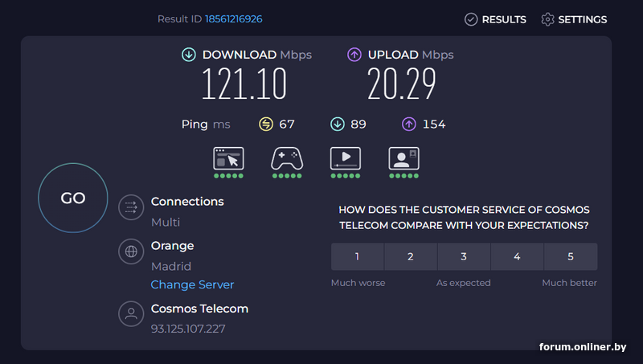Click the Change Server link

193,284
